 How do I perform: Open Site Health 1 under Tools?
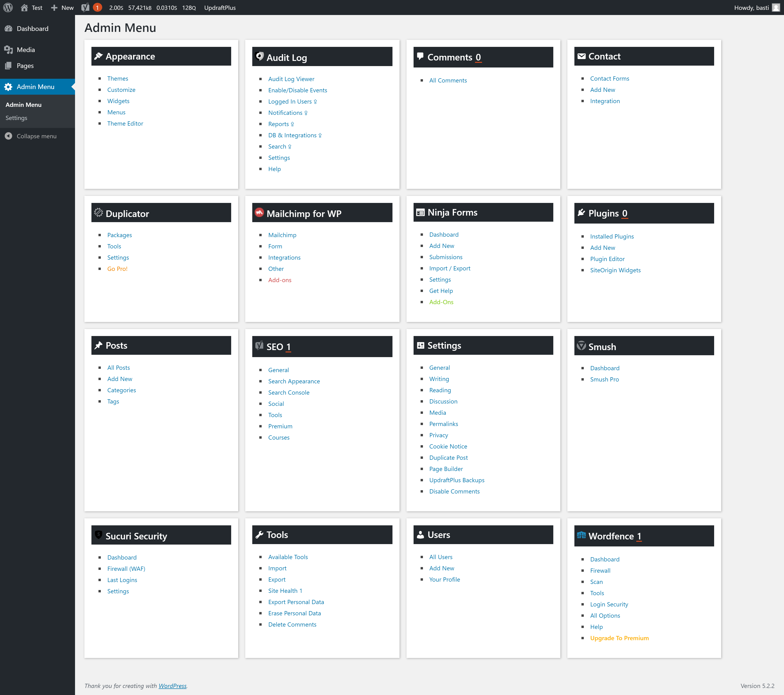[285, 591]
